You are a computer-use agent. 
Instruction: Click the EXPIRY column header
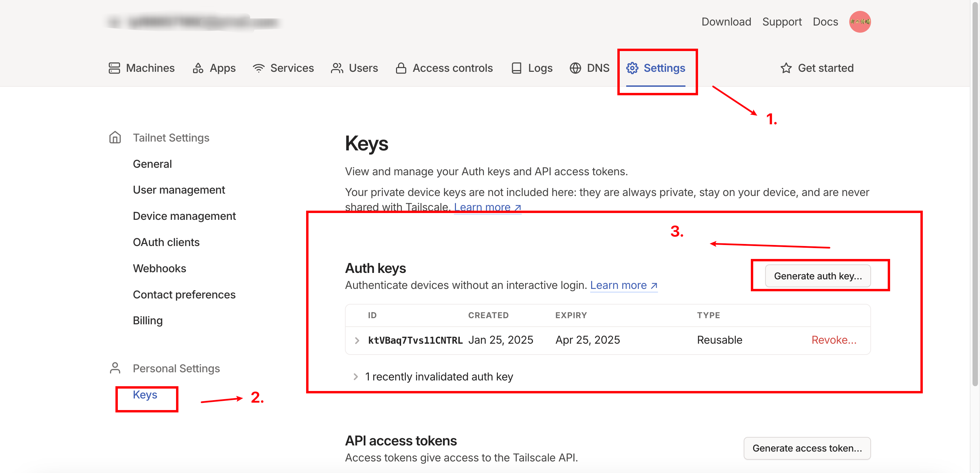click(x=571, y=315)
